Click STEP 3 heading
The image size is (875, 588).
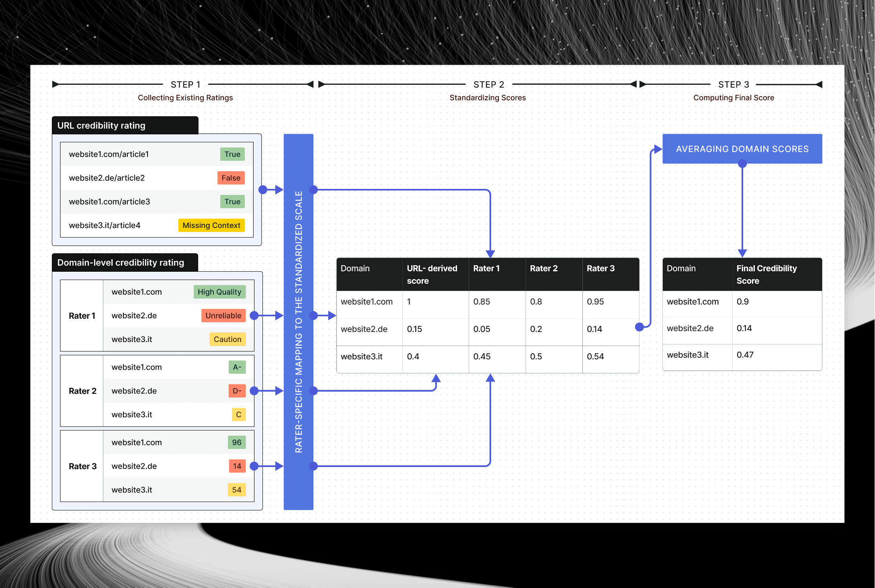[x=734, y=84]
